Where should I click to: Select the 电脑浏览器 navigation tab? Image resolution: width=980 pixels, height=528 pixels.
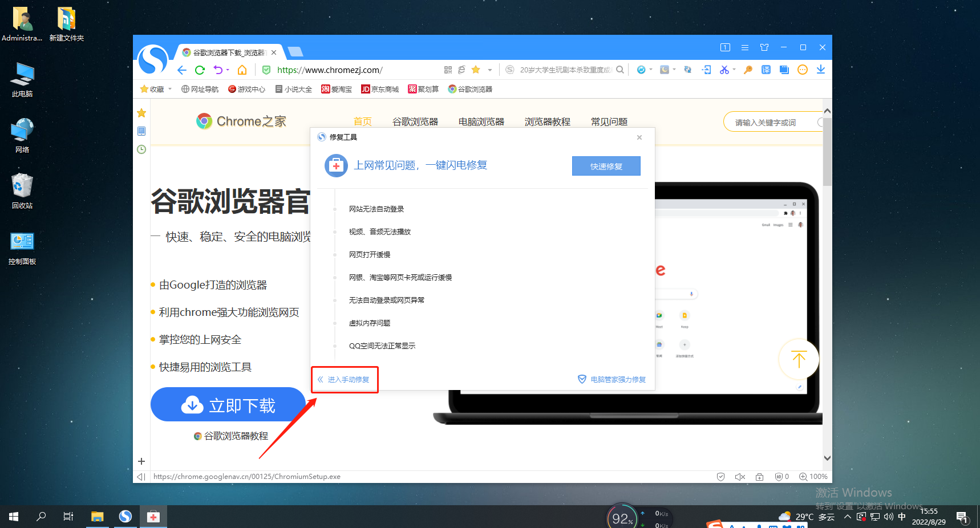(481, 121)
